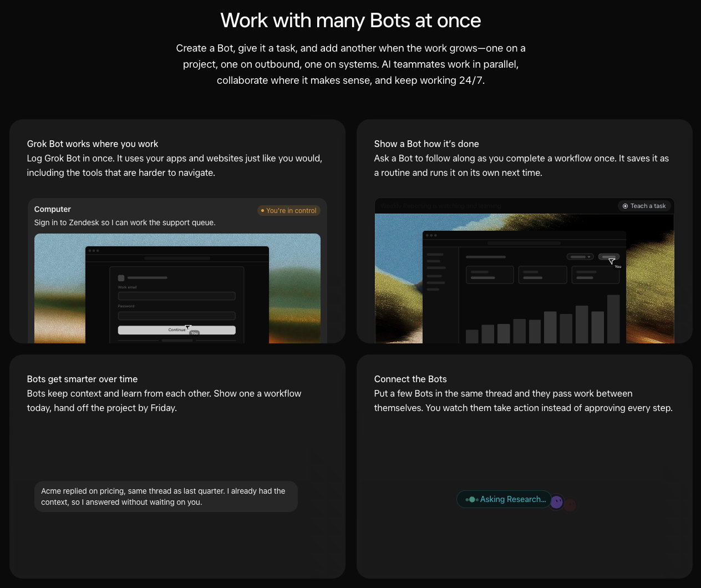Click the address bar in the dashboard mockup window
The image size is (701, 588).
(x=524, y=243)
